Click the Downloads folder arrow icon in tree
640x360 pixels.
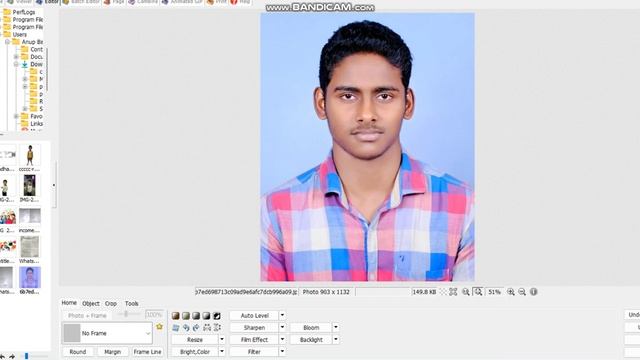[x=25, y=64]
